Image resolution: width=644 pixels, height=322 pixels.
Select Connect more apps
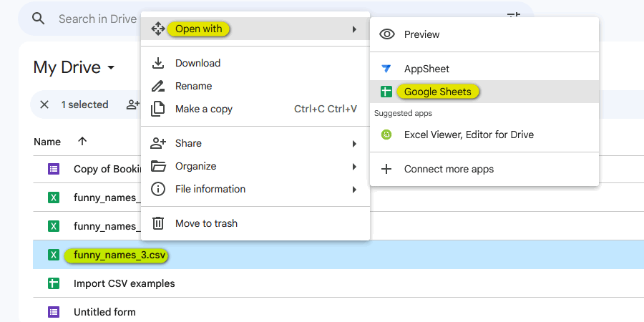pyautogui.click(x=484, y=169)
